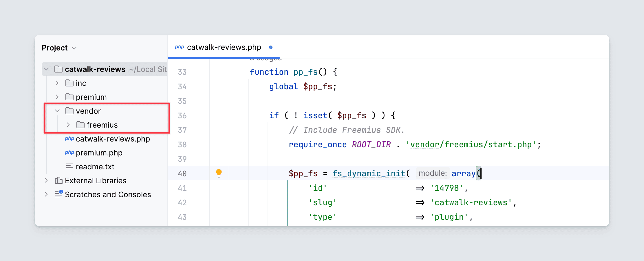Click the 'id' array key
This screenshot has width=644, height=261.
(x=318, y=188)
